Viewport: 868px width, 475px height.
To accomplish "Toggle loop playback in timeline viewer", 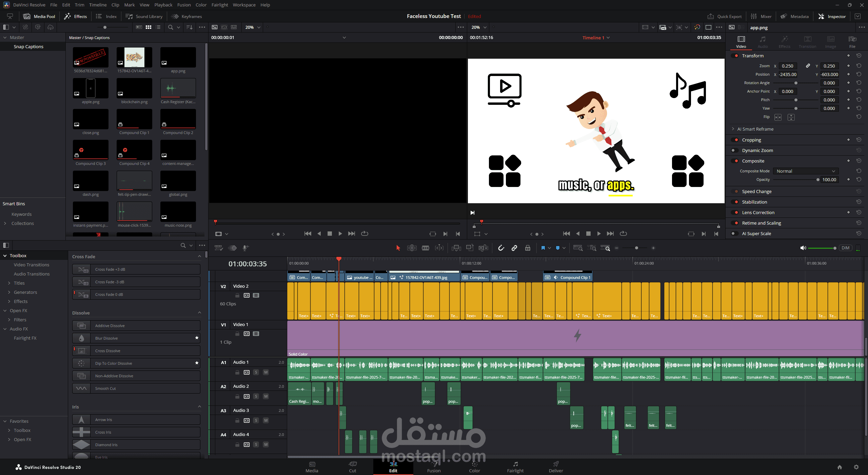I will 623,234.
